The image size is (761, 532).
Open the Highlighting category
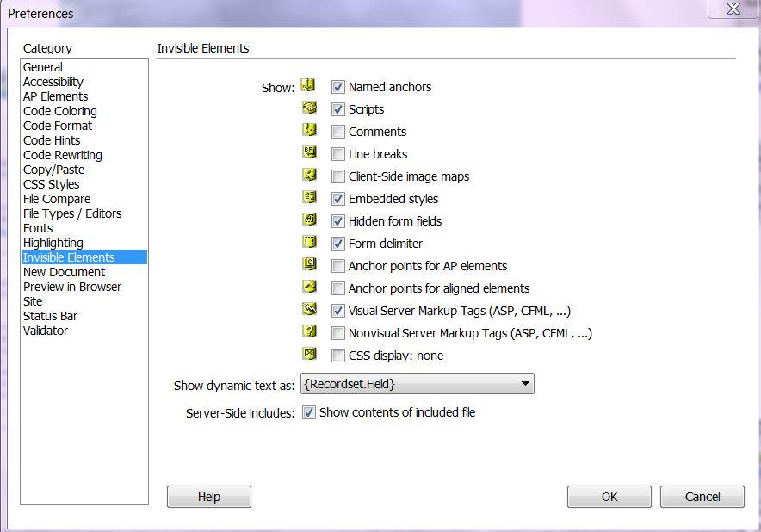84,243
